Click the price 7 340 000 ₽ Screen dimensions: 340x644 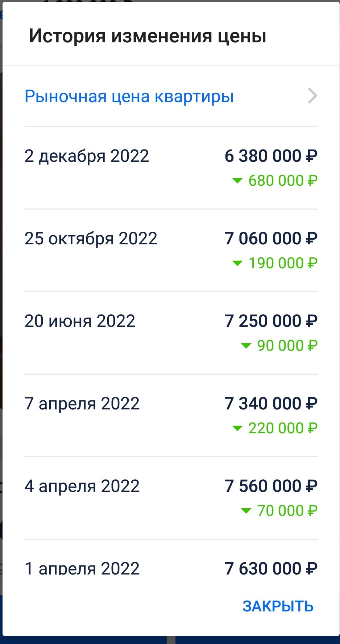tap(271, 404)
